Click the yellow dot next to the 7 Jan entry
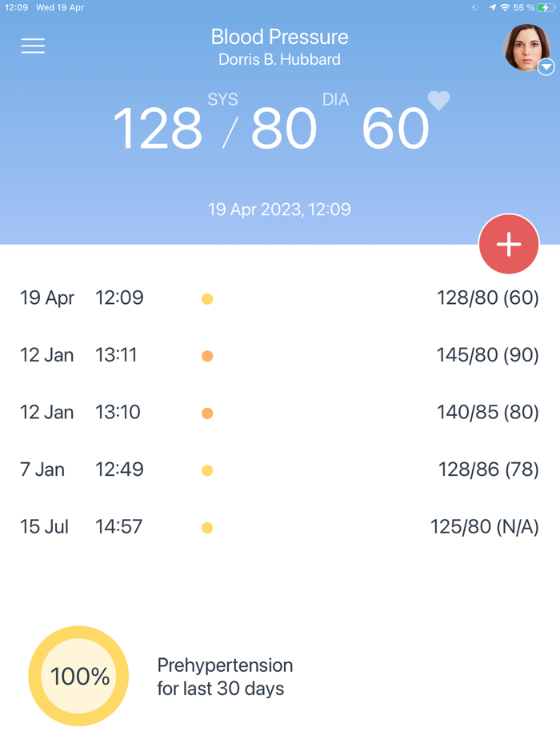Image resolution: width=560 pixels, height=747 pixels. pyautogui.click(x=207, y=469)
